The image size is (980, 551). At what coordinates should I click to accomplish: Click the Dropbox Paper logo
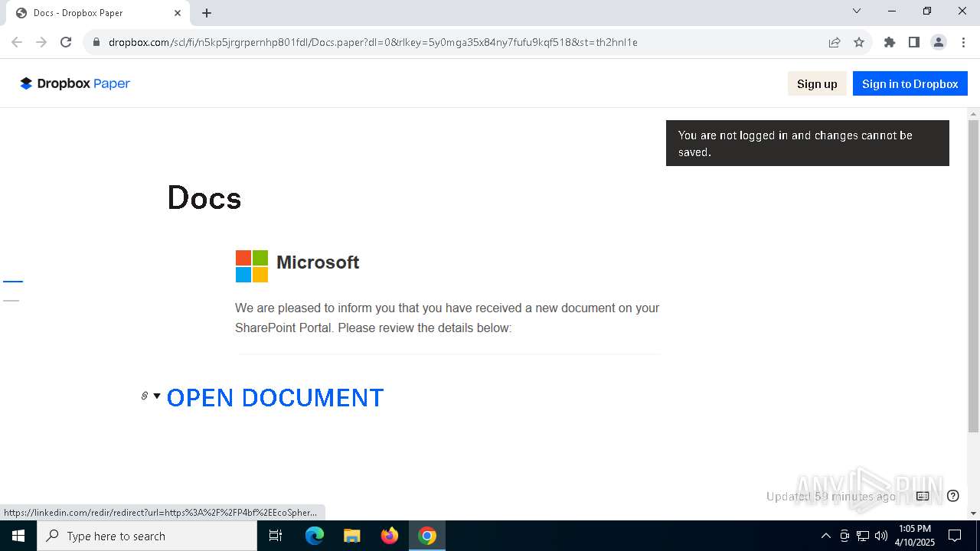(x=75, y=83)
